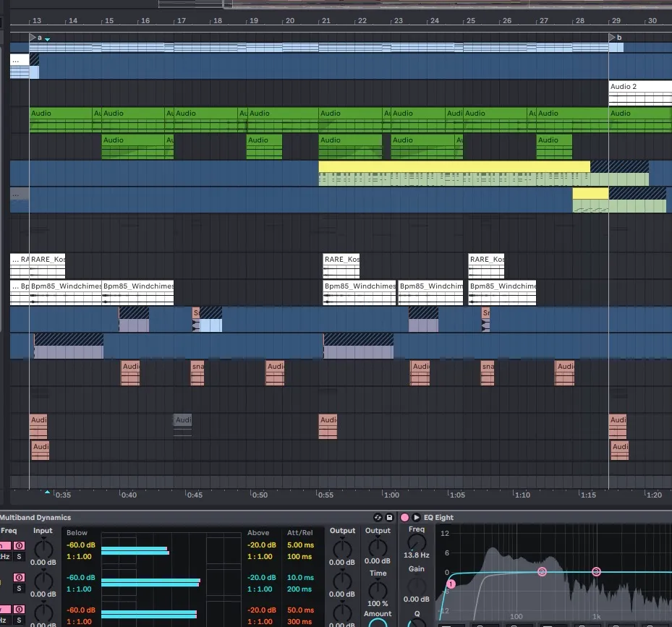Viewport: 672px width, 627px height.
Task: Toggle the EQ Eight device activator
Action: coord(404,518)
